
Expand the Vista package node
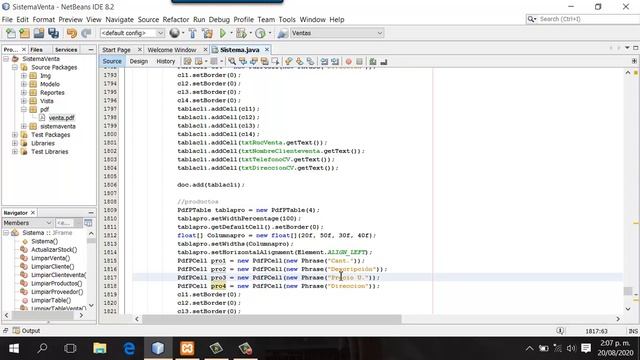24,101
